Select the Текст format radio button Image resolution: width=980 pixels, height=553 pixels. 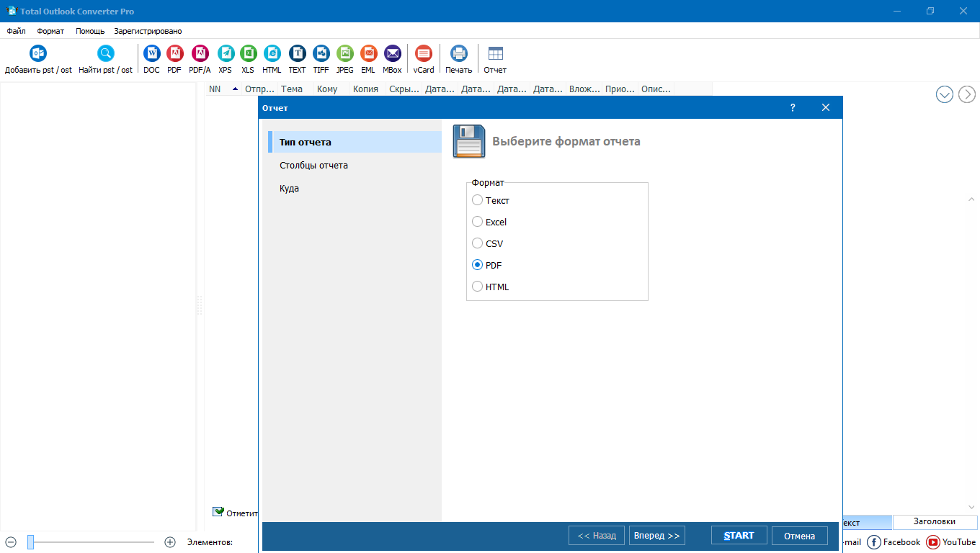[x=478, y=200]
